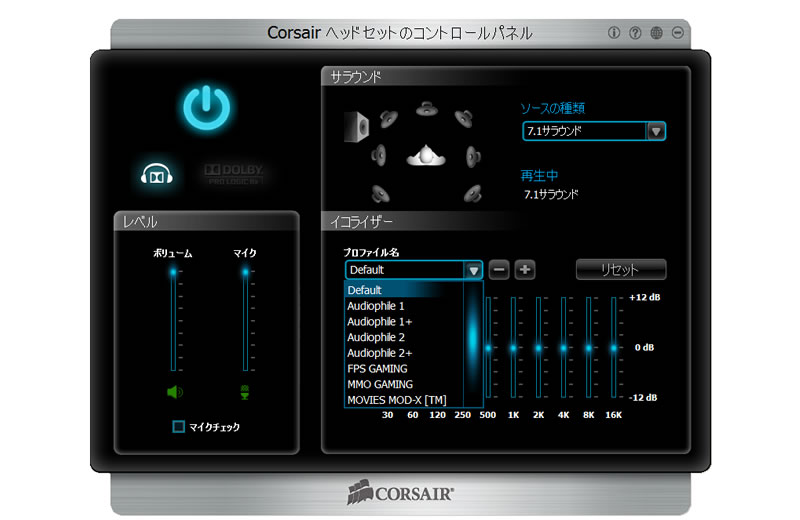Screen dimensions: 800x520
Task: Choose MOVIES MOD-X [TM] profile
Action: pyautogui.click(x=404, y=400)
